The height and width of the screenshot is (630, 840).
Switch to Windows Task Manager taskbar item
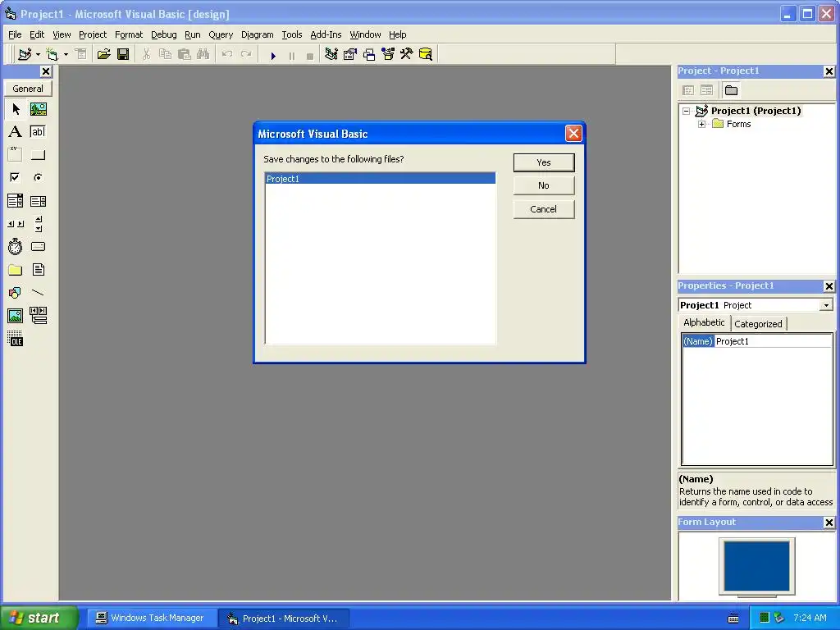click(152, 619)
